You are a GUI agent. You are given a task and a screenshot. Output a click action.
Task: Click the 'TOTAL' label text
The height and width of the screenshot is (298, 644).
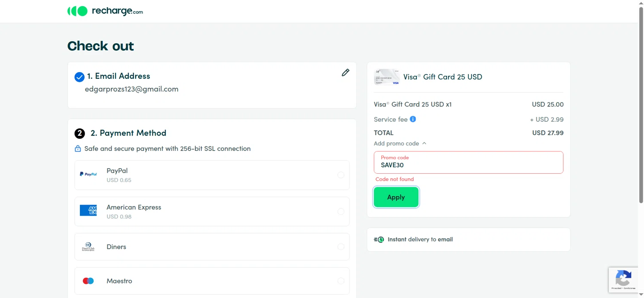pyautogui.click(x=384, y=133)
